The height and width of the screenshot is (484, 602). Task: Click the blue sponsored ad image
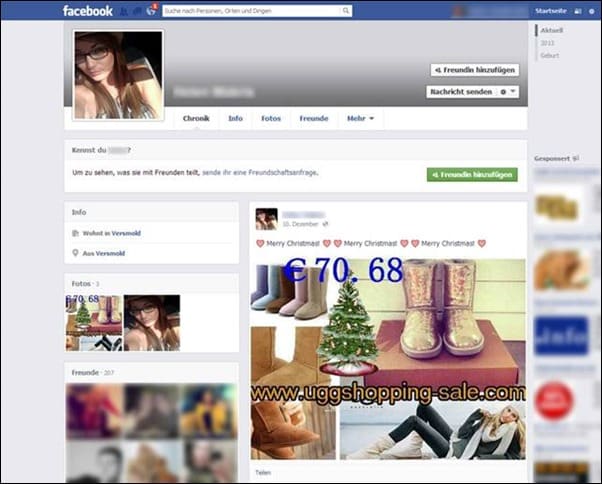click(x=561, y=335)
